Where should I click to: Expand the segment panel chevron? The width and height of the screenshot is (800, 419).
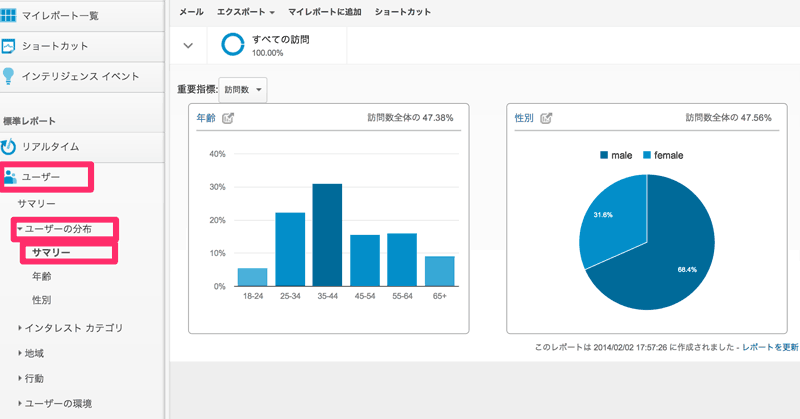[x=188, y=45]
